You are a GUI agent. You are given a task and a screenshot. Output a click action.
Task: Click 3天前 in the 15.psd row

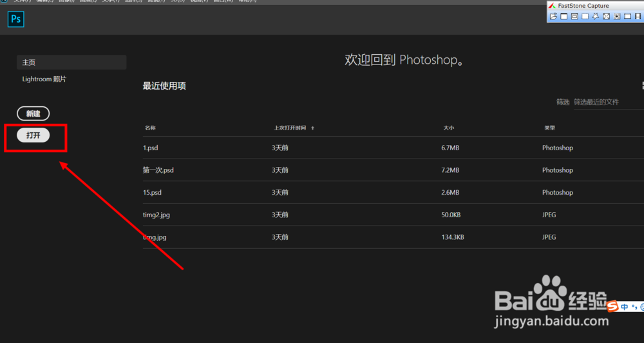(x=279, y=192)
